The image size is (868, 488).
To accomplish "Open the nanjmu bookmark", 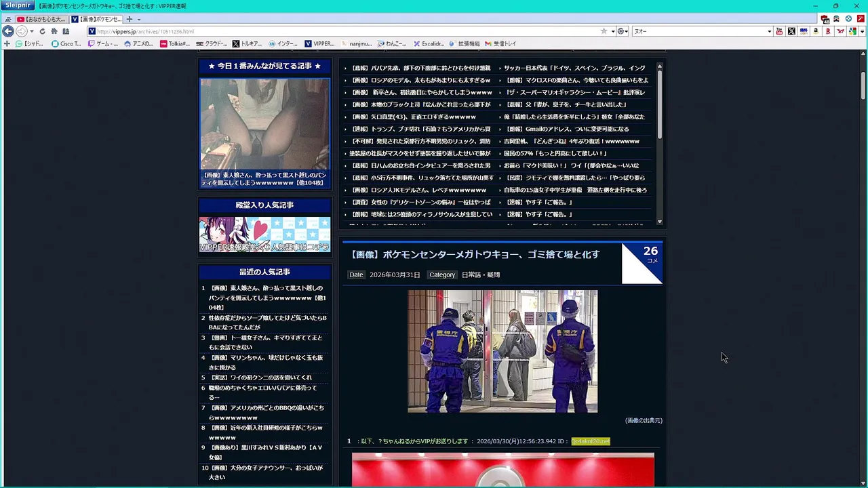I will (356, 43).
